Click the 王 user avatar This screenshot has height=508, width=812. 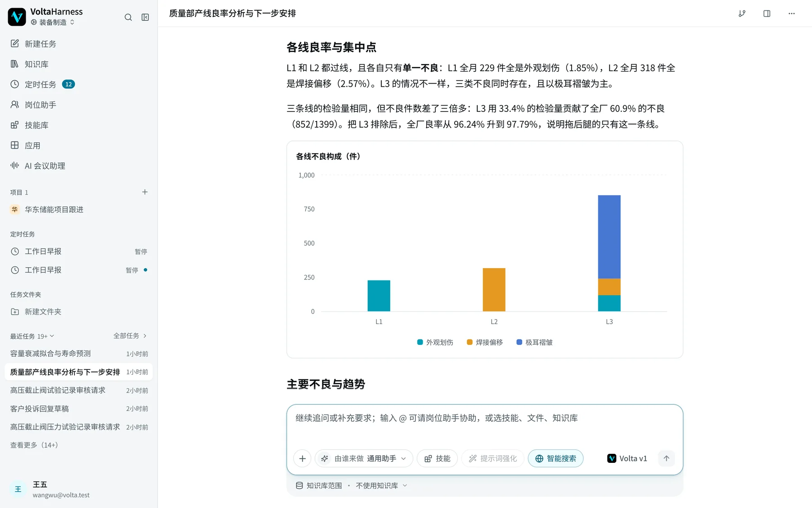pos(18,489)
